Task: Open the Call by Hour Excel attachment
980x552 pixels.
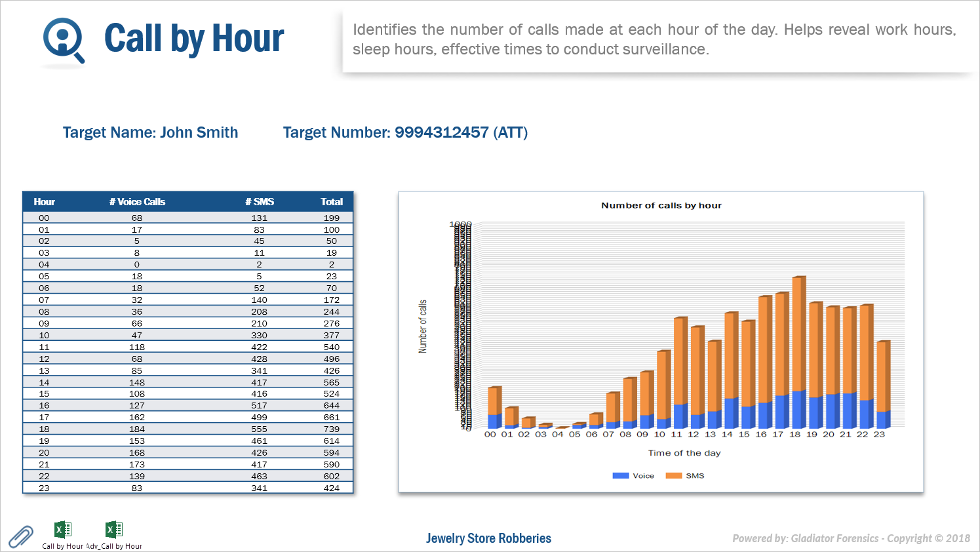Action: click(x=62, y=530)
